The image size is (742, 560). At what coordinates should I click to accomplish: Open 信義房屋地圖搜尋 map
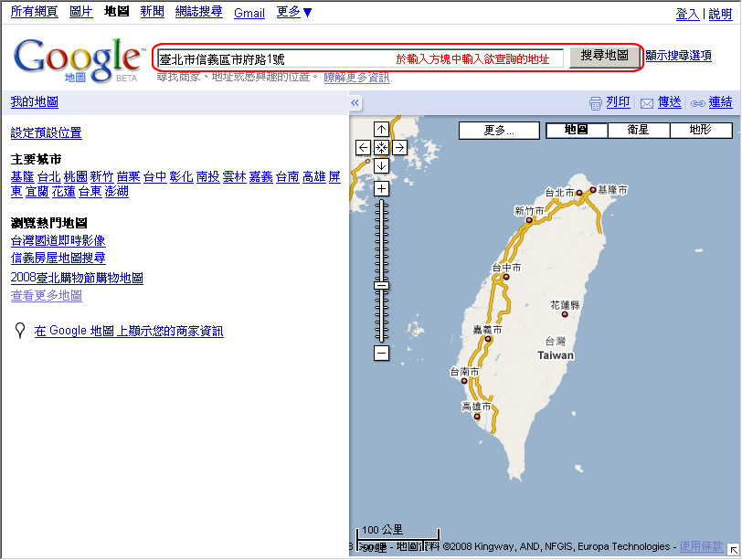tap(58, 259)
